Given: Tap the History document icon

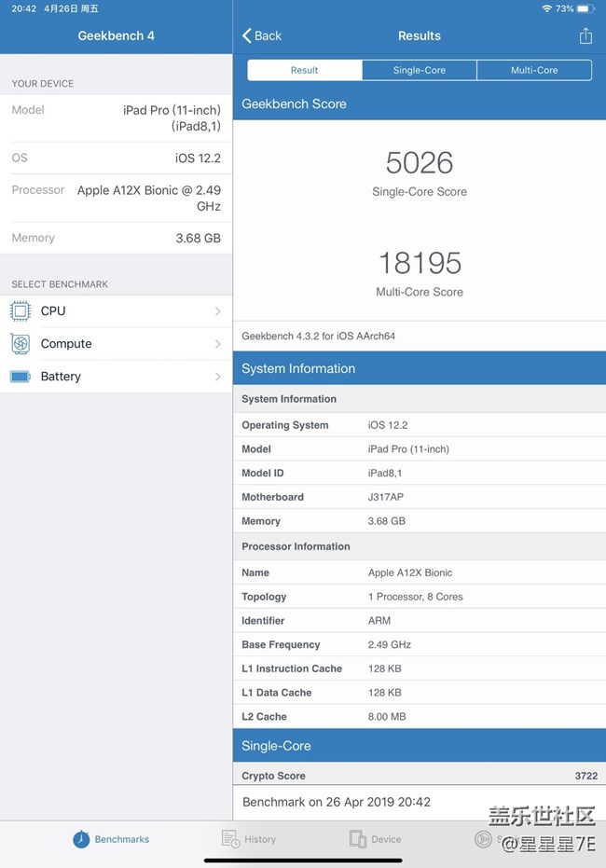Looking at the screenshot, I should (x=230, y=839).
